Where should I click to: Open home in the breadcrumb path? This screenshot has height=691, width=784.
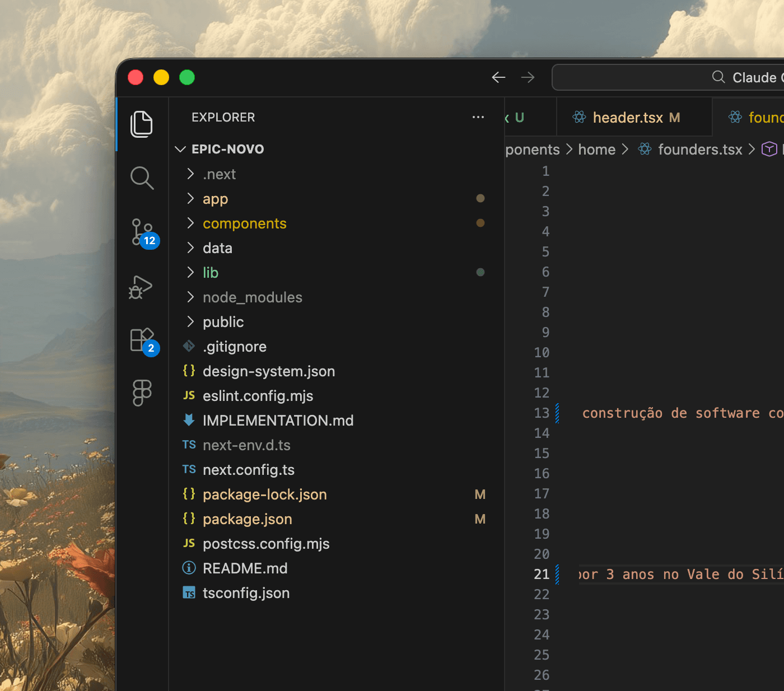[596, 149]
